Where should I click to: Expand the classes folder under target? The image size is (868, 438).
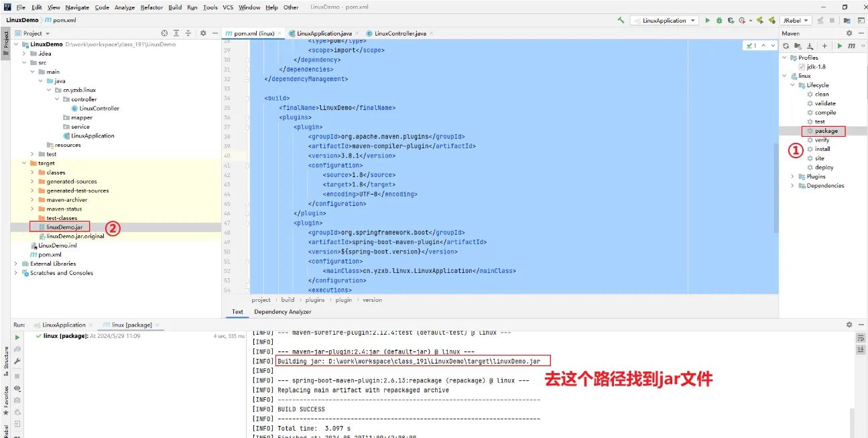coord(33,172)
